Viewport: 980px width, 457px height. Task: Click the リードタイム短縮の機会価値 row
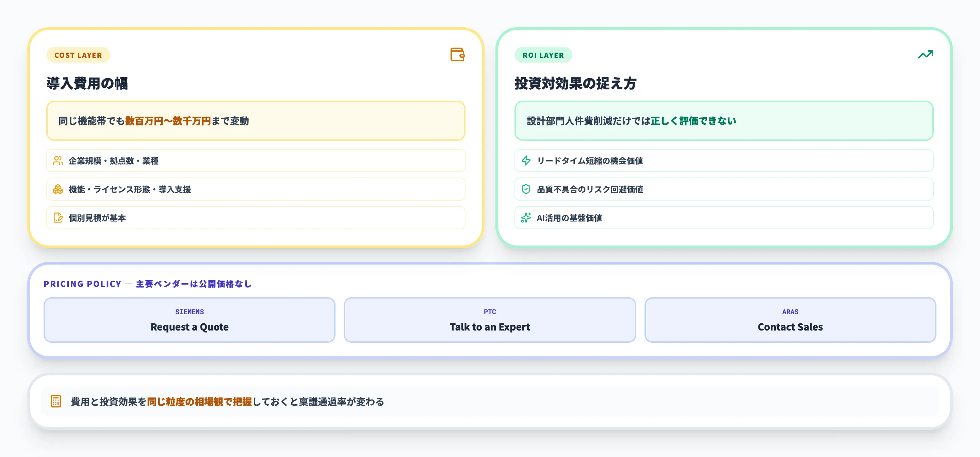723,160
